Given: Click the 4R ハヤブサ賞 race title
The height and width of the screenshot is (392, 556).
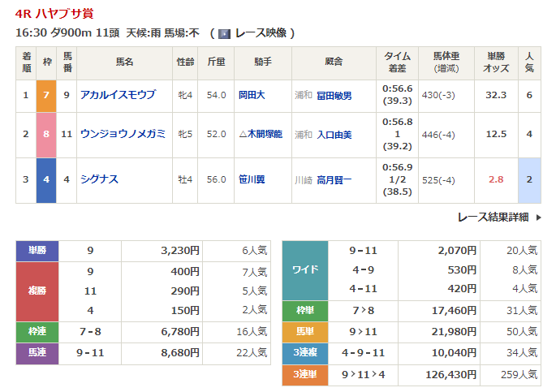Looking at the screenshot, I should [54, 13].
